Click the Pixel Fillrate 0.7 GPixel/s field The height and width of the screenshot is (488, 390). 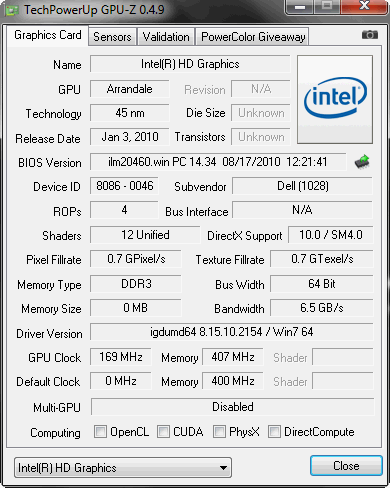coord(136,259)
